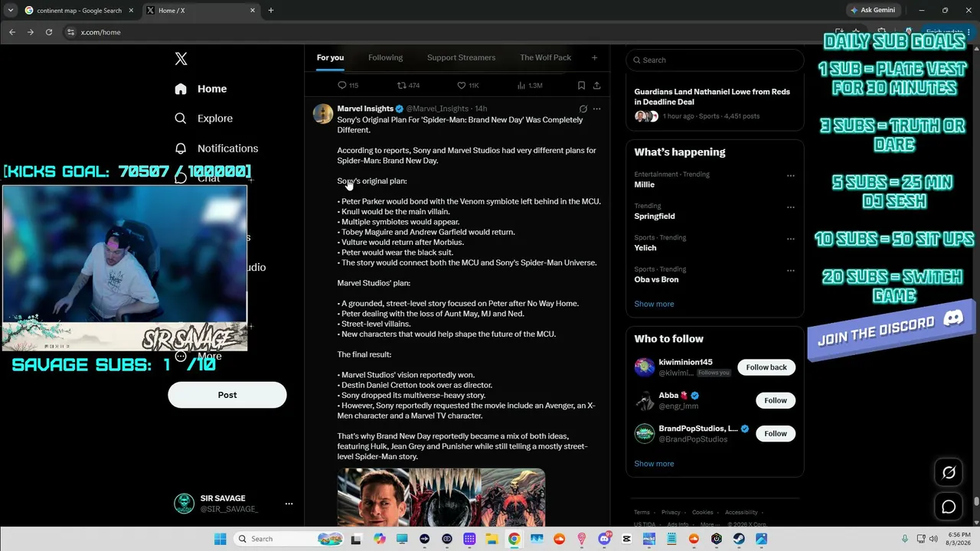Follow the Abba account
Screen dimensions: 980x551
776,400
